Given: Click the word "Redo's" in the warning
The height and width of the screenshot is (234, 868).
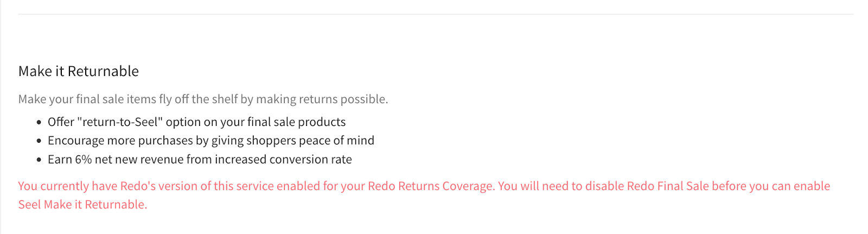Looking at the screenshot, I should point(138,186).
